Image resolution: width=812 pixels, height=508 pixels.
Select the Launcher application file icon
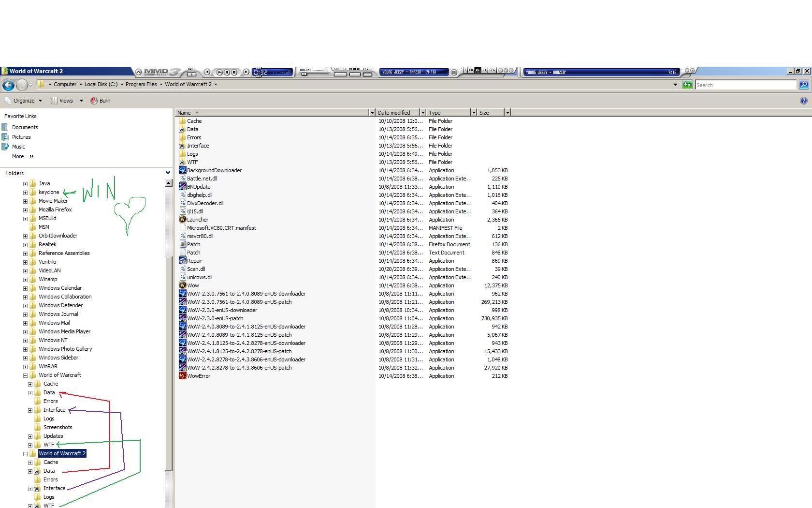pyautogui.click(x=183, y=220)
